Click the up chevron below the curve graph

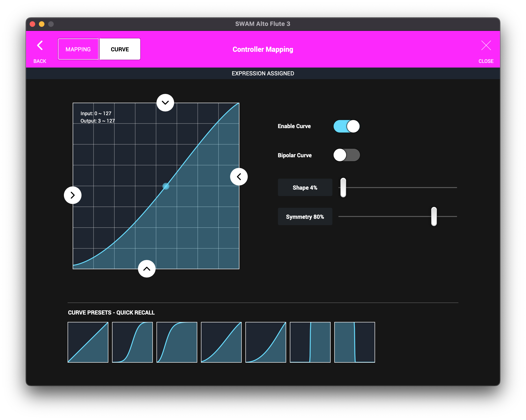pyautogui.click(x=147, y=269)
